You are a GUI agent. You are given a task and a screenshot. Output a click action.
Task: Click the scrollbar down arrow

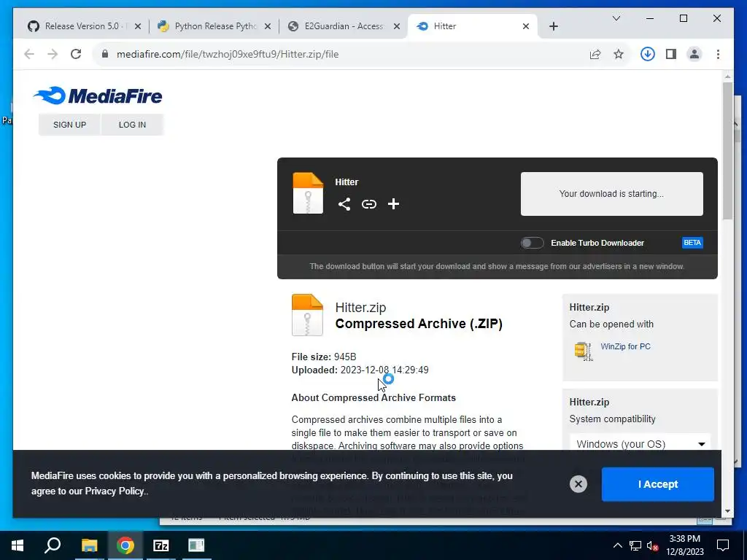[x=727, y=511]
